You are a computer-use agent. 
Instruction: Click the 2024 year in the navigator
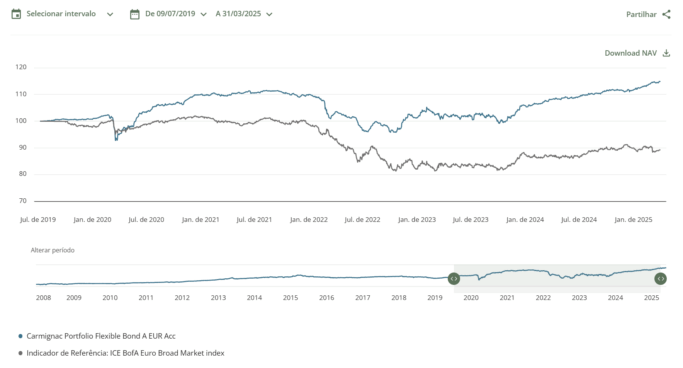615,298
